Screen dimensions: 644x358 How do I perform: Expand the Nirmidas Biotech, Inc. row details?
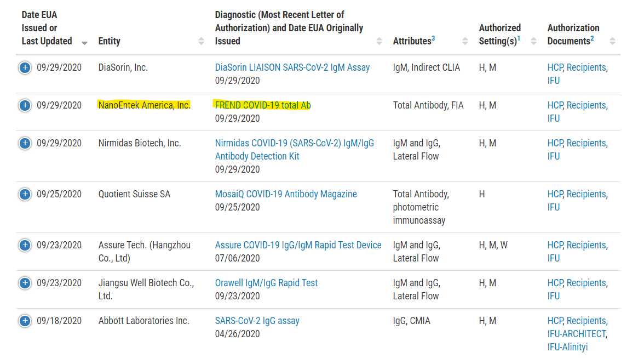click(25, 143)
